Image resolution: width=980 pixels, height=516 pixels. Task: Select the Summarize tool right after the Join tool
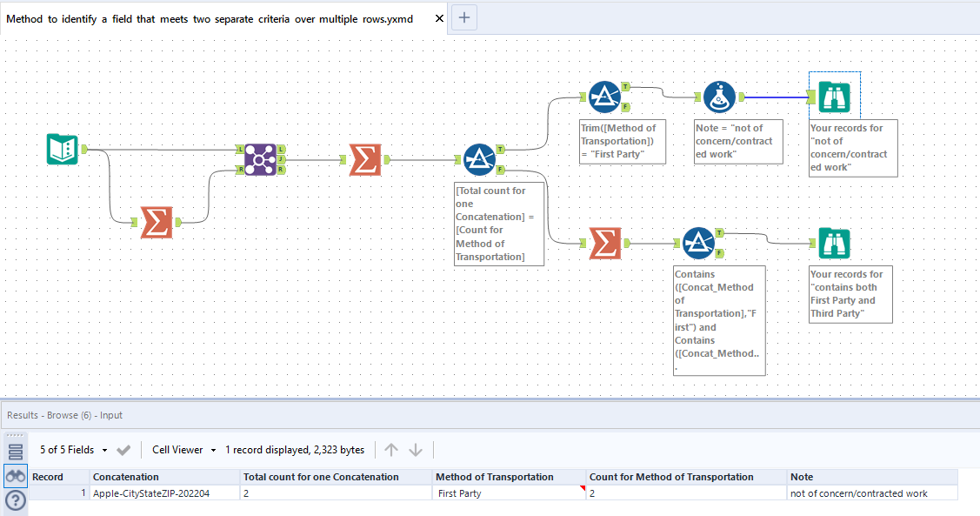[x=364, y=161]
